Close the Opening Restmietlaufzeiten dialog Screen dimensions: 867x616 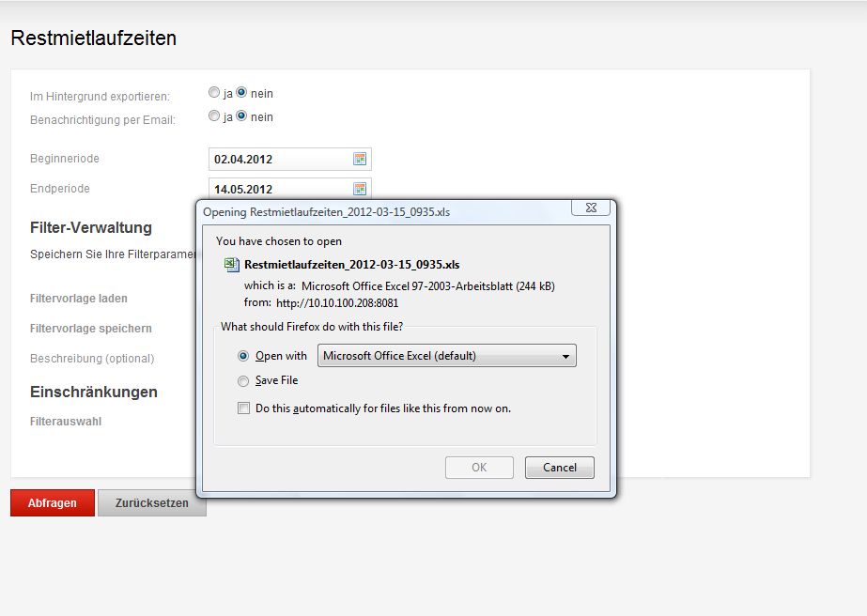pyautogui.click(x=591, y=208)
